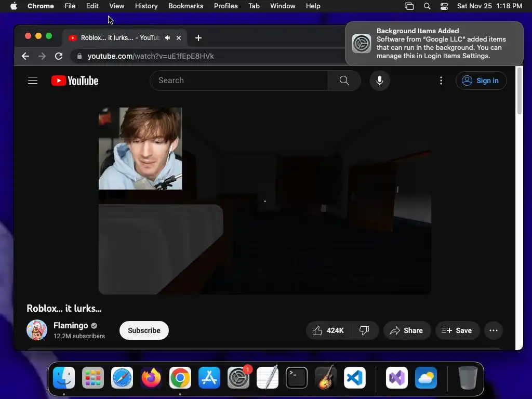Image resolution: width=532 pixels, height=399 pixels.
Task: Open the Tab menu
Action: point(254,6)
